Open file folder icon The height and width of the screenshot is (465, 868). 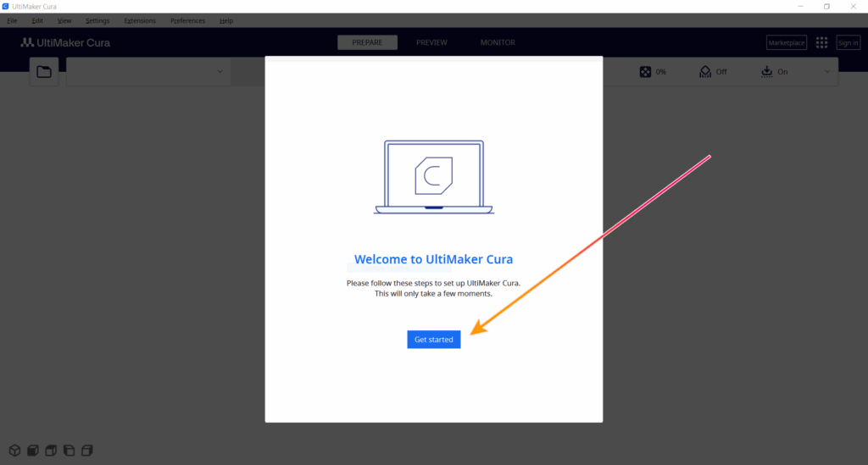click(x=44, y=72)
